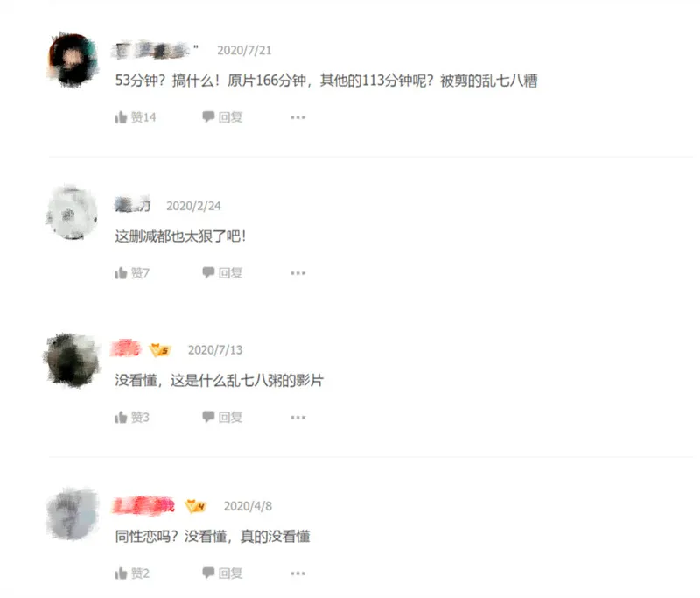This screenshot has width=700, height=598.
Task: Reply to the 2020/4/8 comment
Action: click(x=222, y=573)
